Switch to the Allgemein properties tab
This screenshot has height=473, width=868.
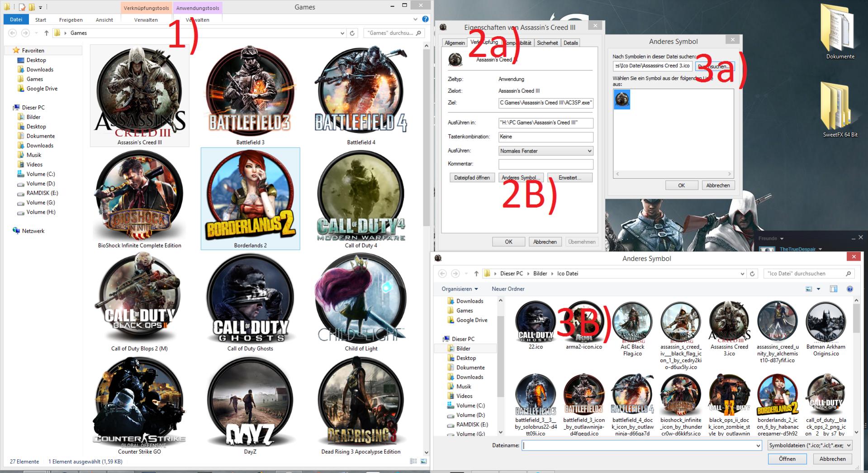(x=455, y=43)
